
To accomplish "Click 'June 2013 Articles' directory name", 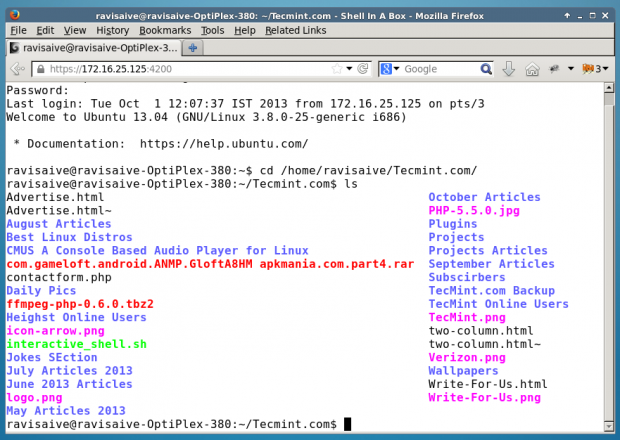I will [x=69, y=384].
